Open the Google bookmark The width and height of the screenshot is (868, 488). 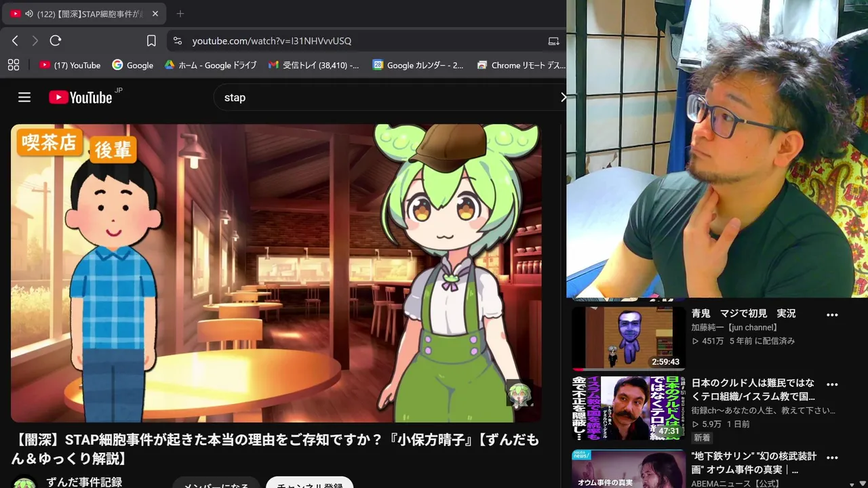tap(133, 65)
